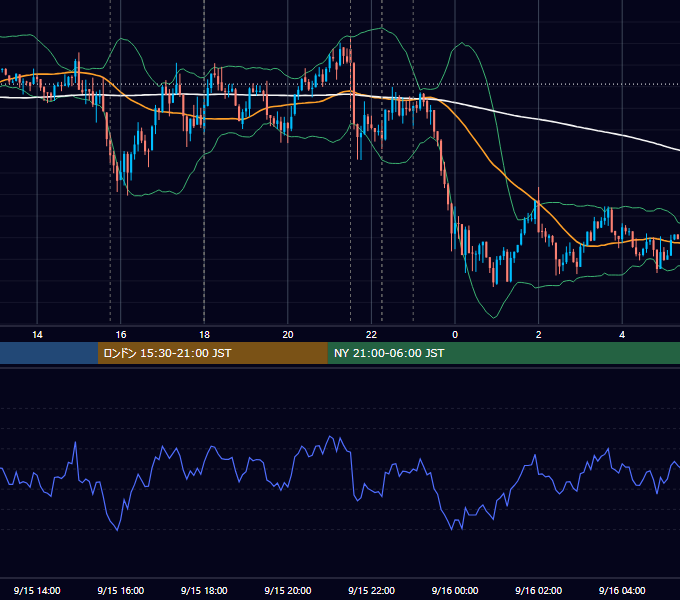
Task: Click the blue session bar before London
Action: (49, 353)
